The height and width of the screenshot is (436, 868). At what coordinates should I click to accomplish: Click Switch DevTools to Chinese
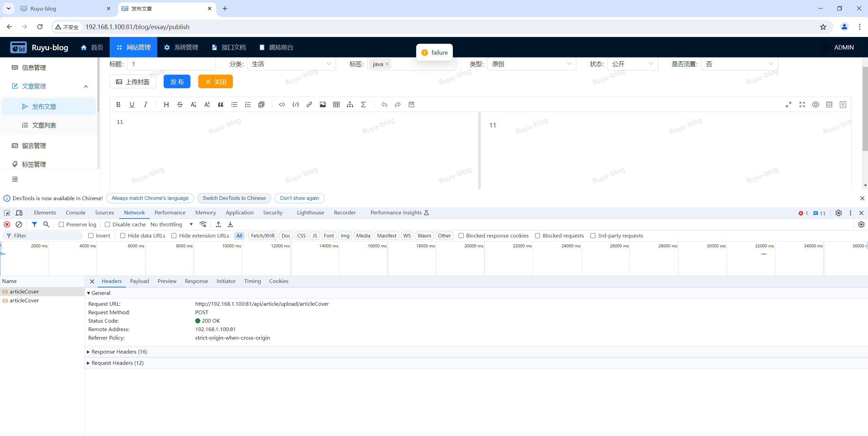point(234,198)
